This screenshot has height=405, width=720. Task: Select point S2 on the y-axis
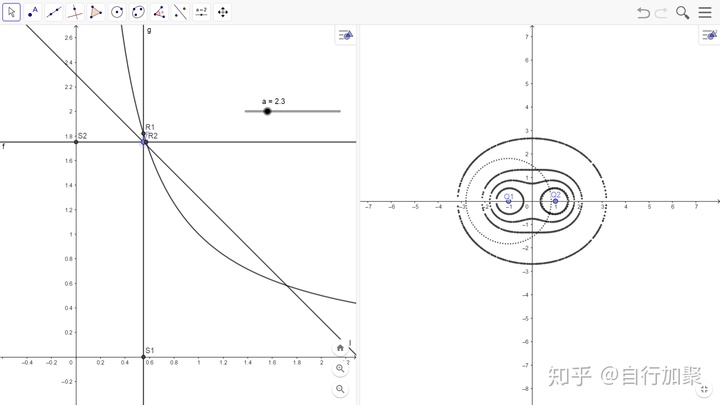[x=76, y=142]
